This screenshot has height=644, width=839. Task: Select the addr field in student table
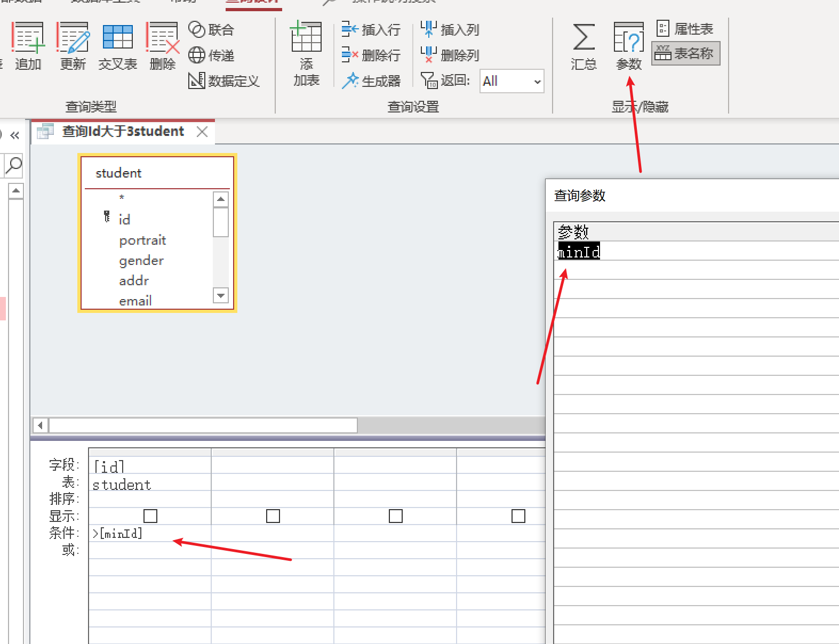[134, 280]
